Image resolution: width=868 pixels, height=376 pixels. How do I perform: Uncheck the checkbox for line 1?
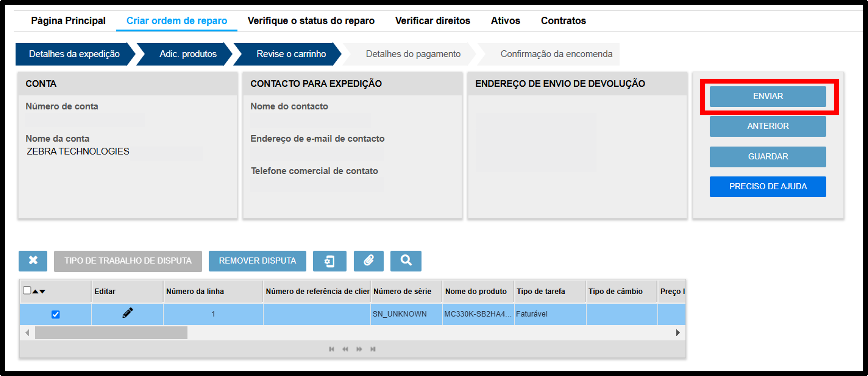pyautogui.click(x=56, y=314)
